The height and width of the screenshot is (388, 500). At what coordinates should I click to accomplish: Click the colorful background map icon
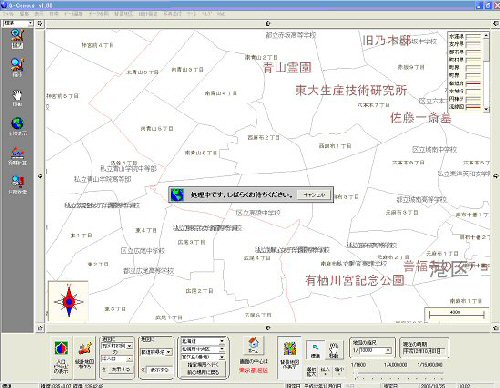point(290,355)
